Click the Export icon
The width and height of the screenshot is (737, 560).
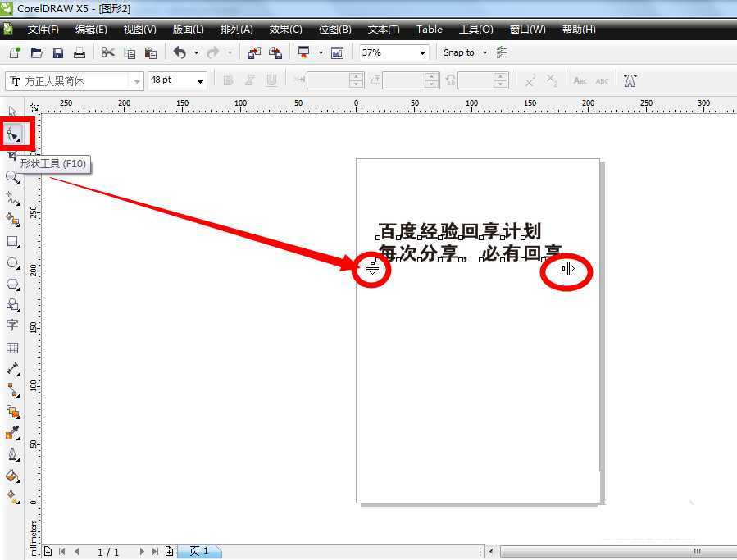coord(275,52)
